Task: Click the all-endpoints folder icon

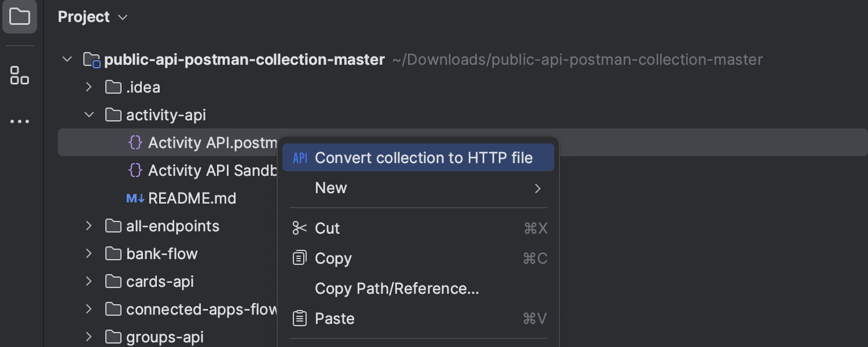Action: click(x=113, y=226)
